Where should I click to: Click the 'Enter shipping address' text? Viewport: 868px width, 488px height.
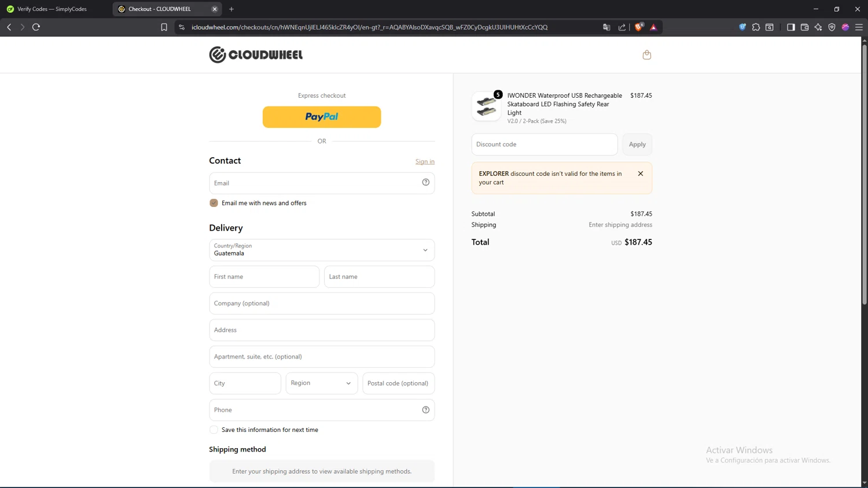click(x=620, y=225)
